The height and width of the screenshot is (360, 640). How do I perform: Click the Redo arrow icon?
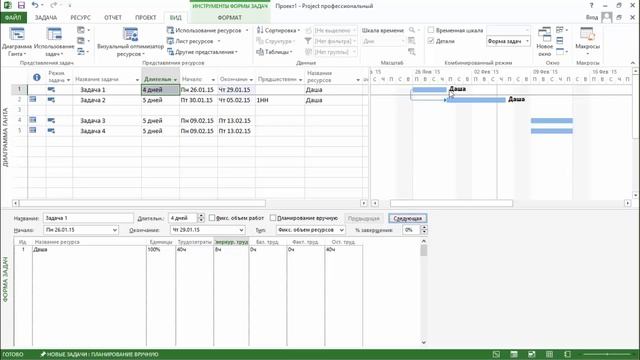coord(54,5)
